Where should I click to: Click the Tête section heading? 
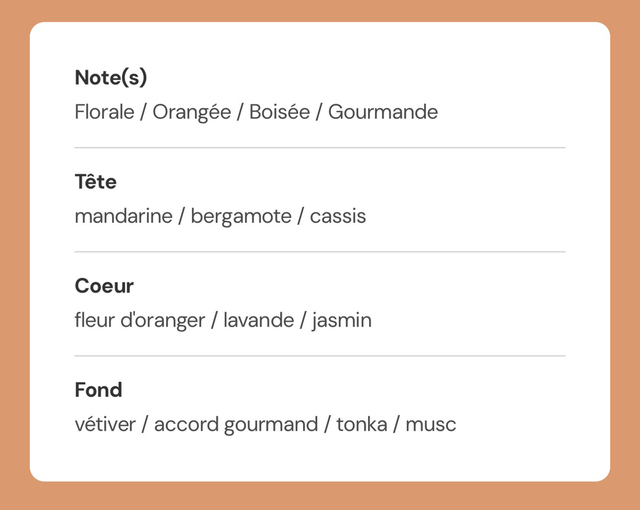tap(95, 182)
